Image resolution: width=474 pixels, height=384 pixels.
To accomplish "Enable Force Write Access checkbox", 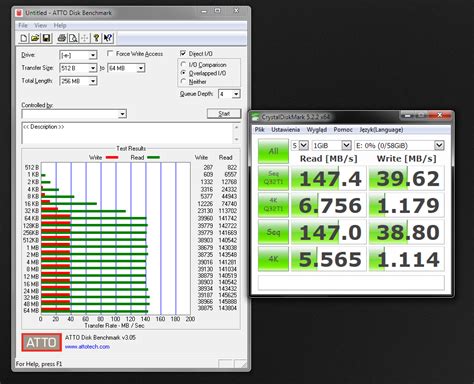I will pyautogui.click(x=110, y=53).
